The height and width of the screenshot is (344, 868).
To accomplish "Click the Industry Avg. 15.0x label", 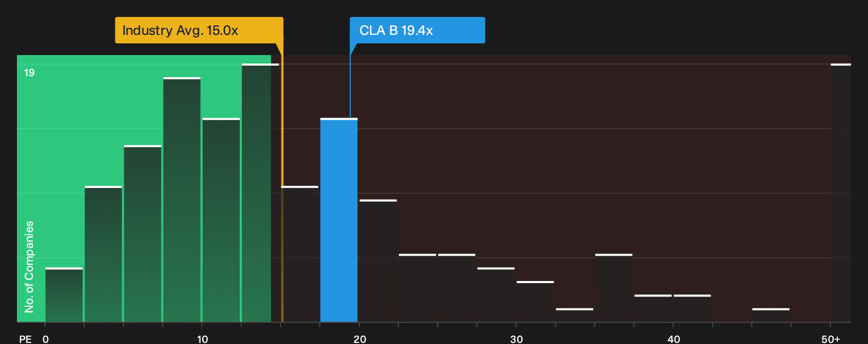I will point(199,30).
